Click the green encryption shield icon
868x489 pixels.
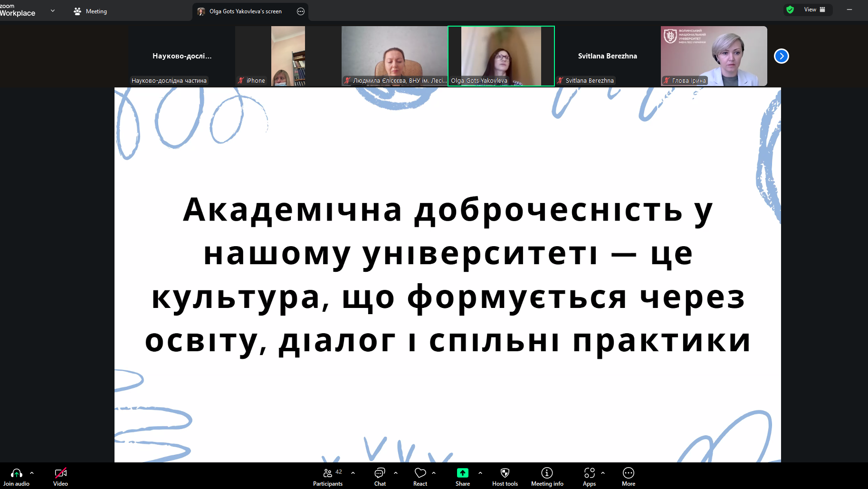point(790,10)
